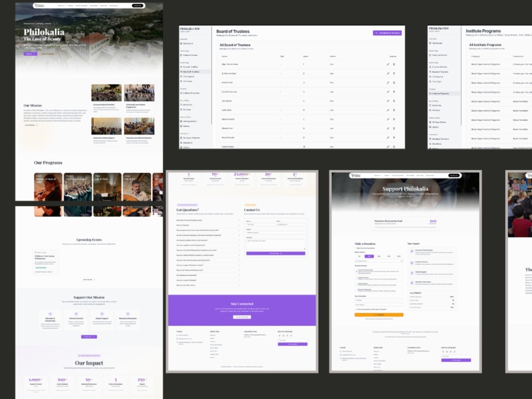532x399 pixels.
Task: Open Featured Events in Board of Trustees CRM sidebar
Action: click(x=190, y=55)
